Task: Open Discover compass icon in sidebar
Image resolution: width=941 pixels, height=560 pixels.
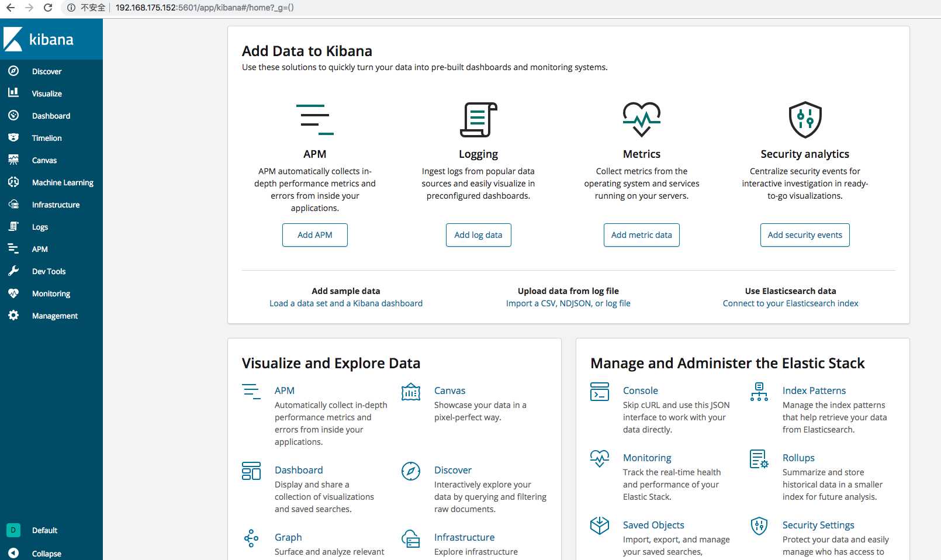Action: [13, 71]
